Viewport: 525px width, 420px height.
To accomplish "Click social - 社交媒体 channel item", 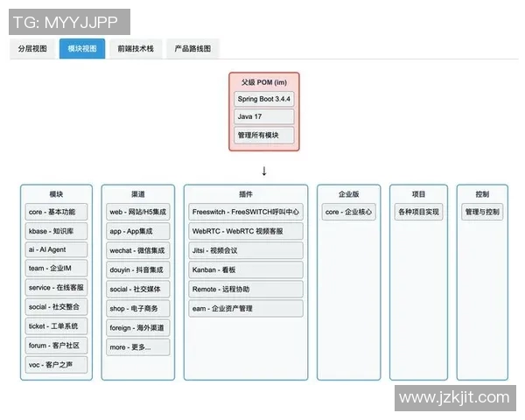I will (x=138, y=289).
